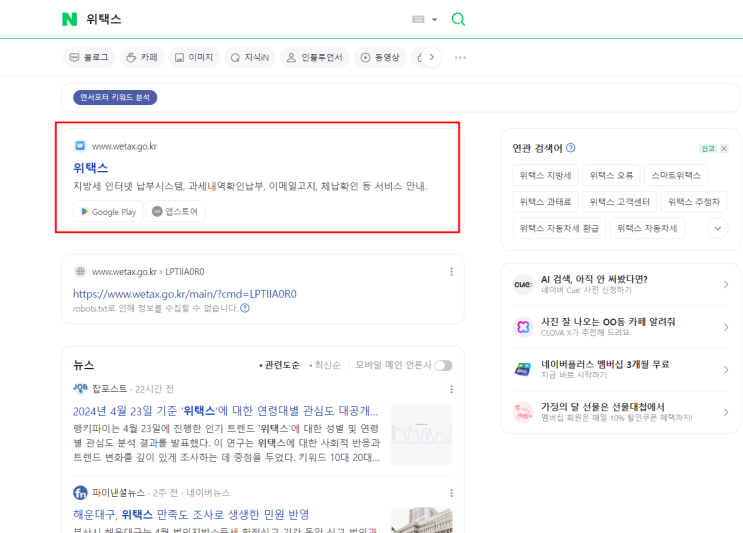Open options menu for 잡포스트 article

coord(451,389)
